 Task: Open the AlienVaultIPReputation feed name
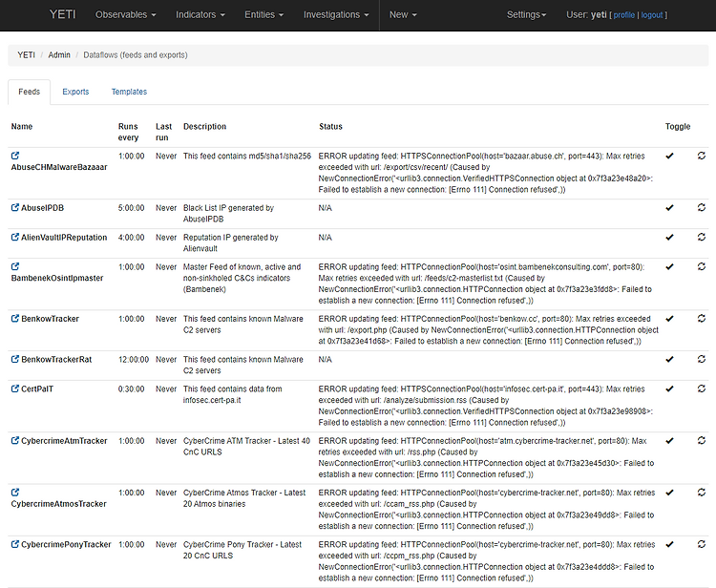[x=64, y=238]
